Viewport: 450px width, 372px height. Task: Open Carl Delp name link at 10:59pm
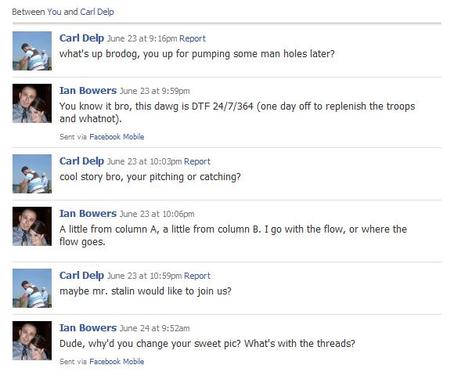[82, 275]
